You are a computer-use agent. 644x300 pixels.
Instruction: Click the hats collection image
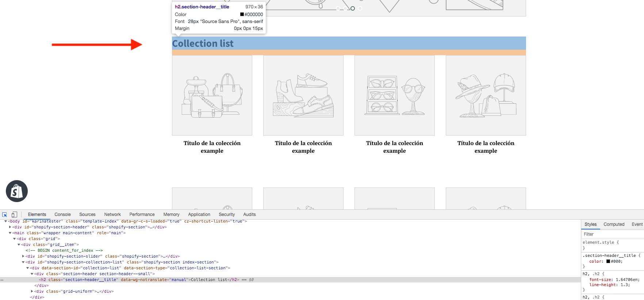(486, 95)
